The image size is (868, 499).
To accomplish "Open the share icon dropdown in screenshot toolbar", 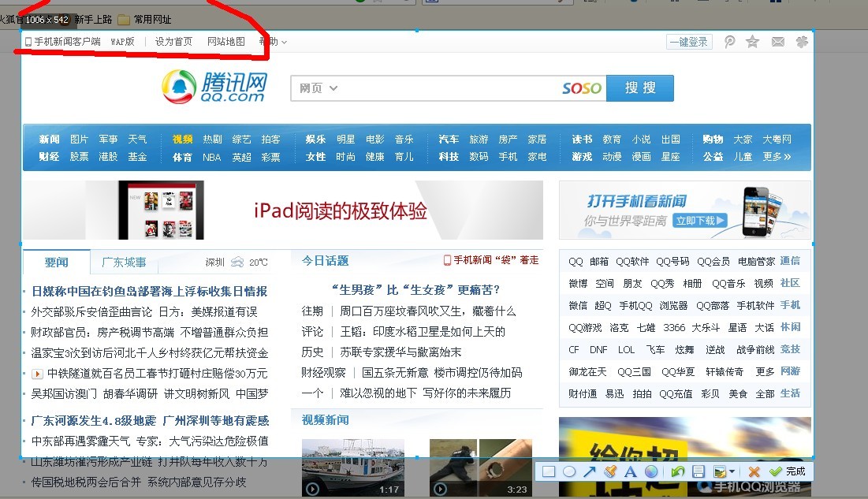I will [x=732, y=471].
